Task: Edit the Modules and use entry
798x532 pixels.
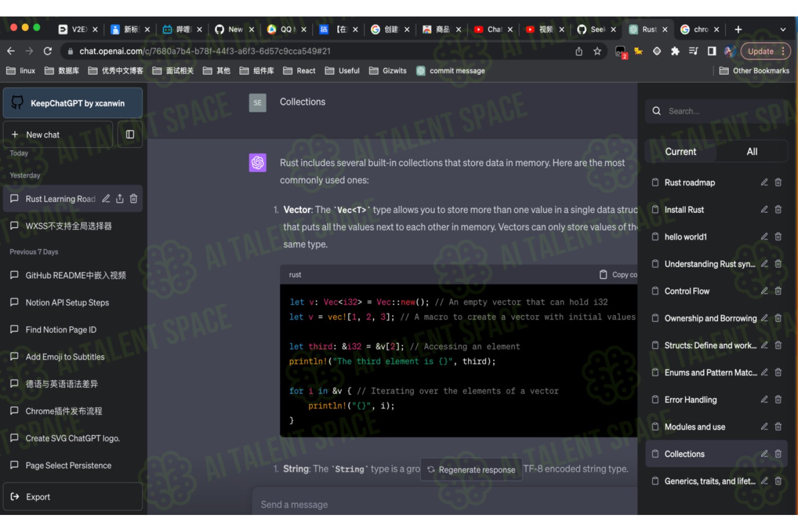Action: tap(764, 427)
